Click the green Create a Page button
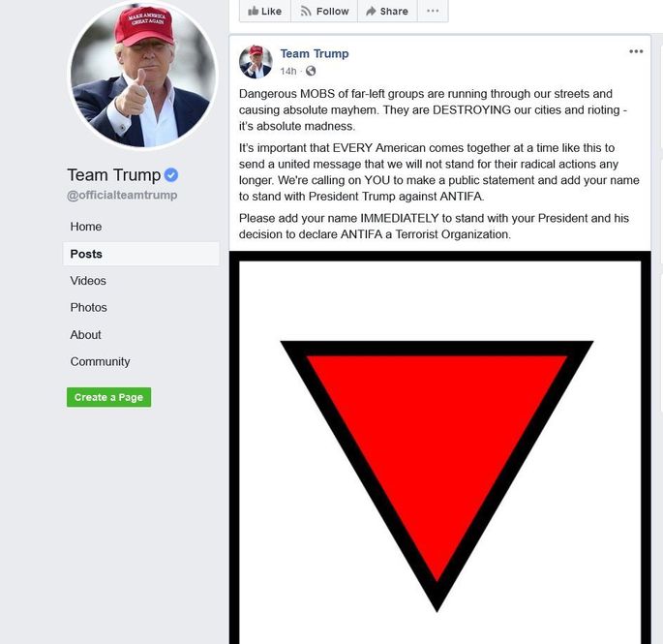The width and height of the screenshot is (663, 644). (108, 397)
